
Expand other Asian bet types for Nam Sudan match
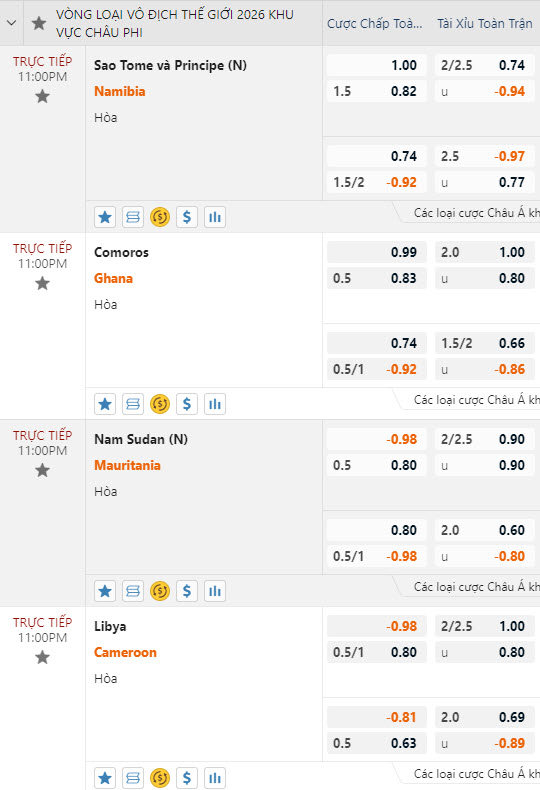tap(476, 587)
